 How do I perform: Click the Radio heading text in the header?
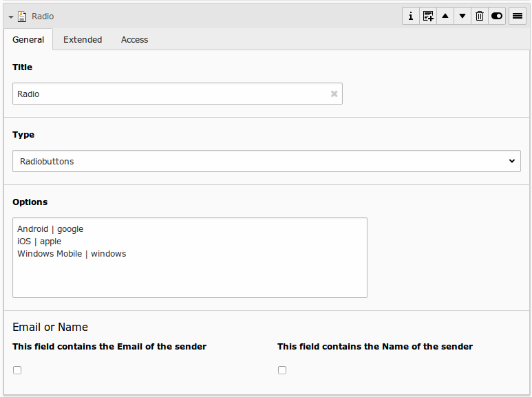43,16
